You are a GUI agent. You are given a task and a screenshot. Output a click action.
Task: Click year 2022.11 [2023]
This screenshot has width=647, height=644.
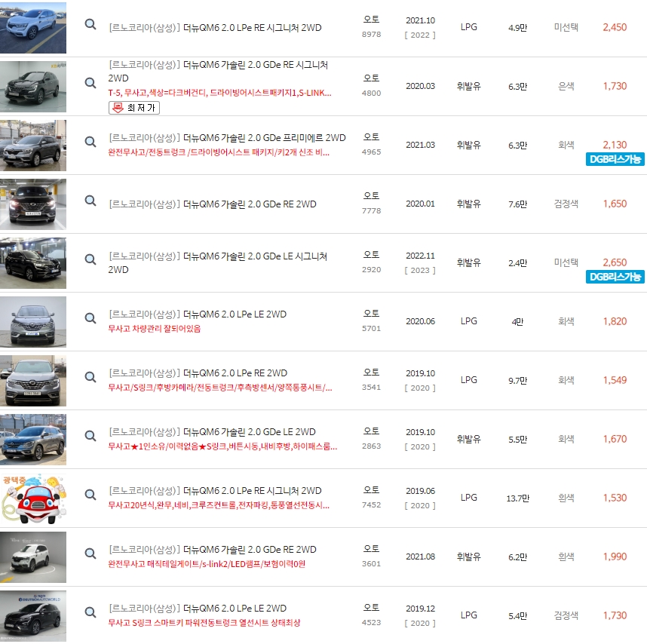[420, 262]
